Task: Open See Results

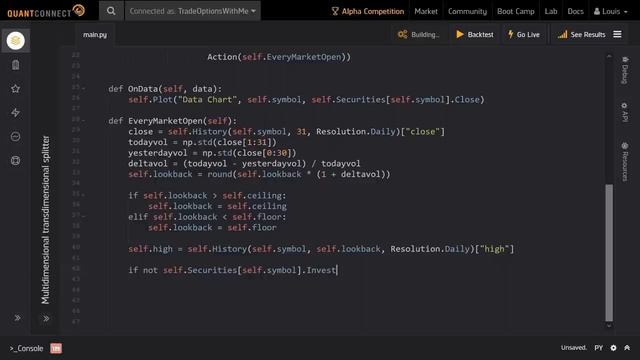Action: tap(582, 35)
